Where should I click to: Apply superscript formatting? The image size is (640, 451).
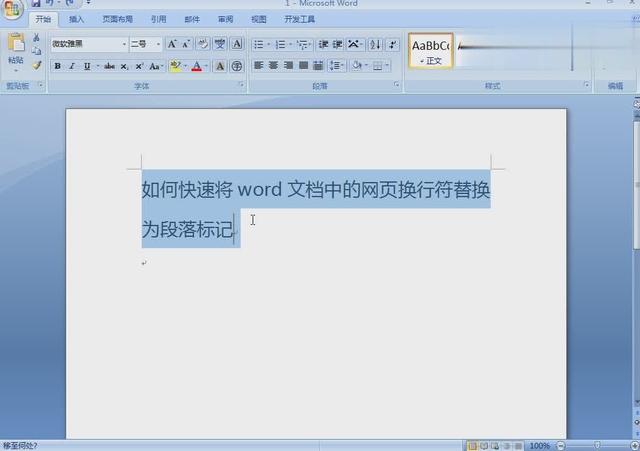pos(139,66)
